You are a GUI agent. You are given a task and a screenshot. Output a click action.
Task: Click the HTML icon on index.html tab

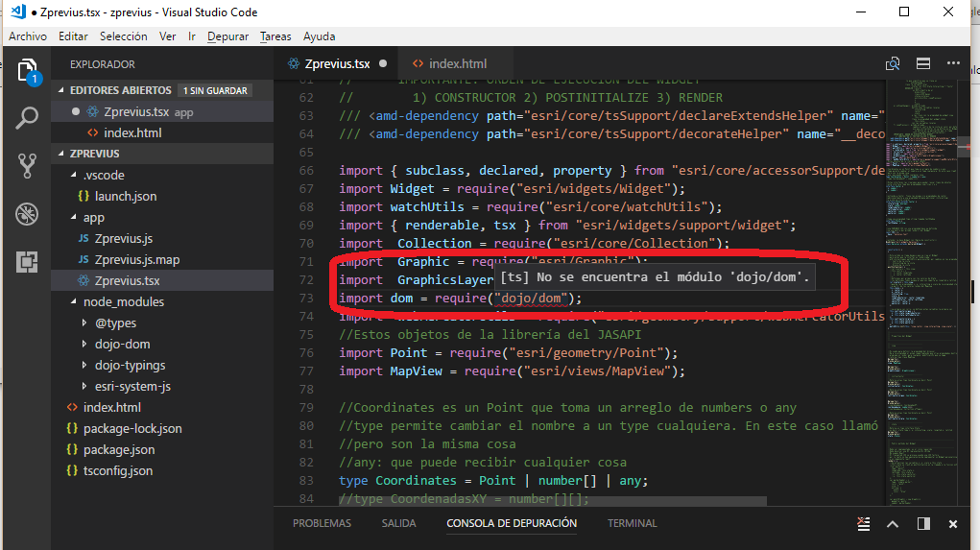tap(418, 63)
